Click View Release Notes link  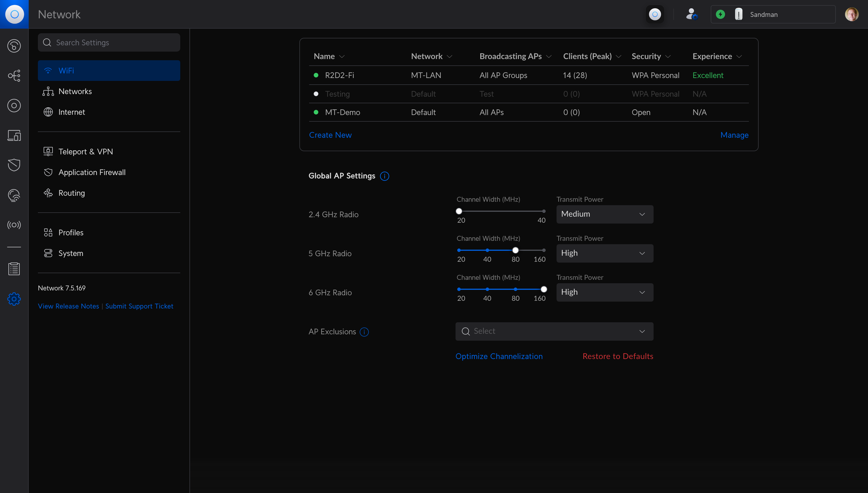pyautogui.click(x=68, y=306)
